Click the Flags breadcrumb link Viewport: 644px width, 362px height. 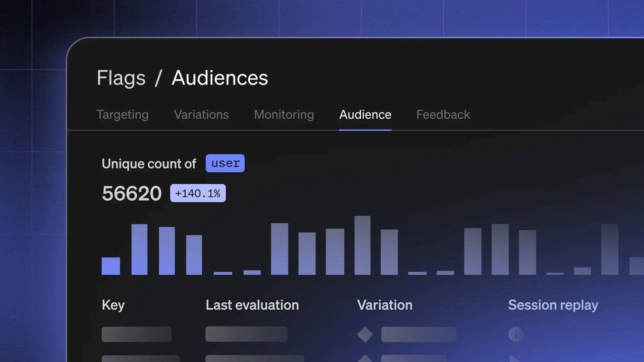121,78
